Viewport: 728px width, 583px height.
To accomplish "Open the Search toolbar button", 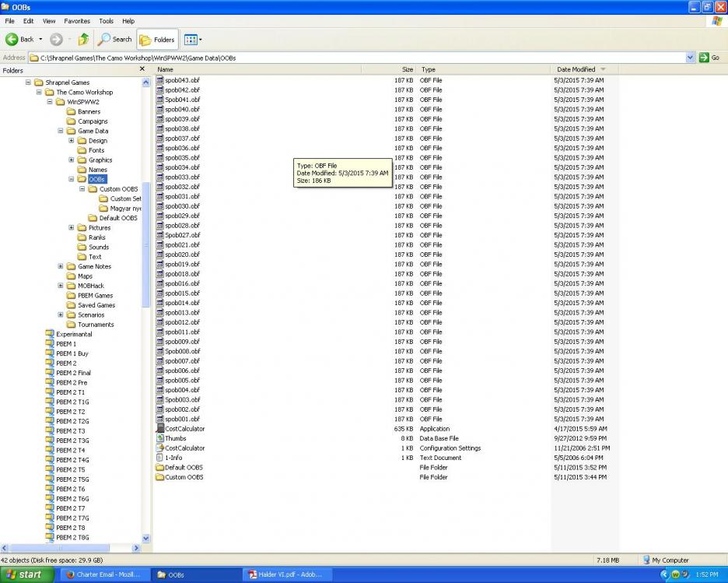I will pyautogui.click(x=114, y=39).
